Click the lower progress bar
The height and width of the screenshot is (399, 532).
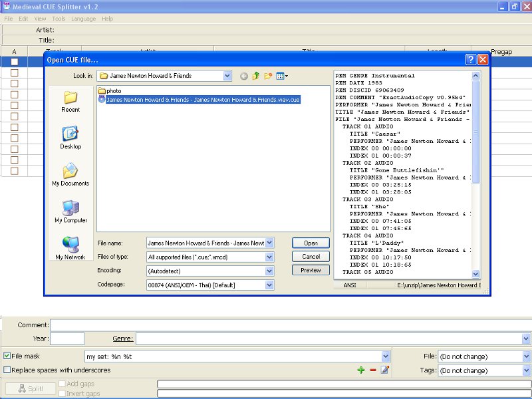pyautogui.click(x=344, y=394)
